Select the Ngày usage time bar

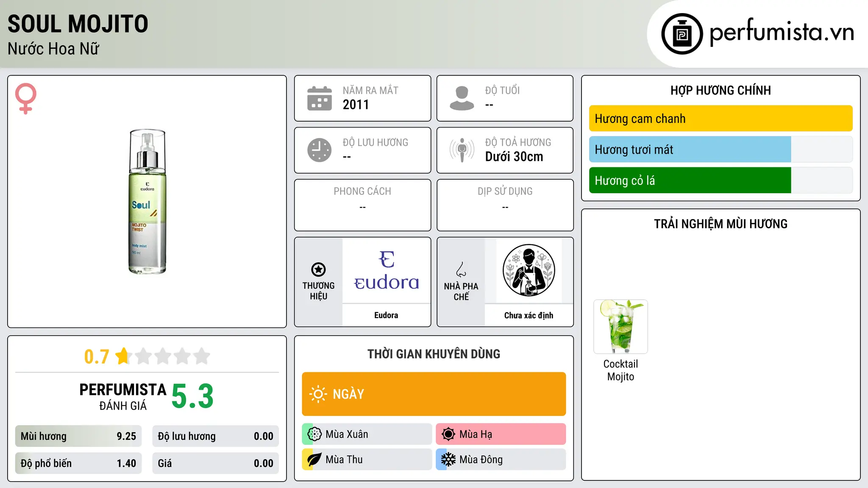pos(434,394)
